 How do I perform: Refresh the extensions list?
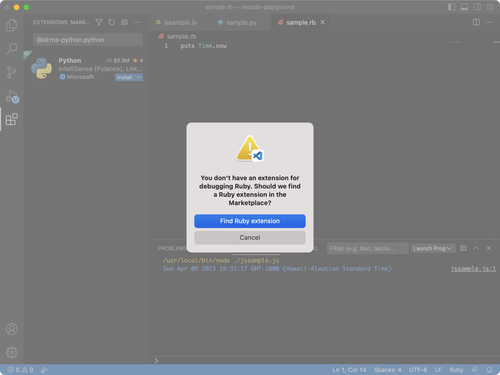112,22
